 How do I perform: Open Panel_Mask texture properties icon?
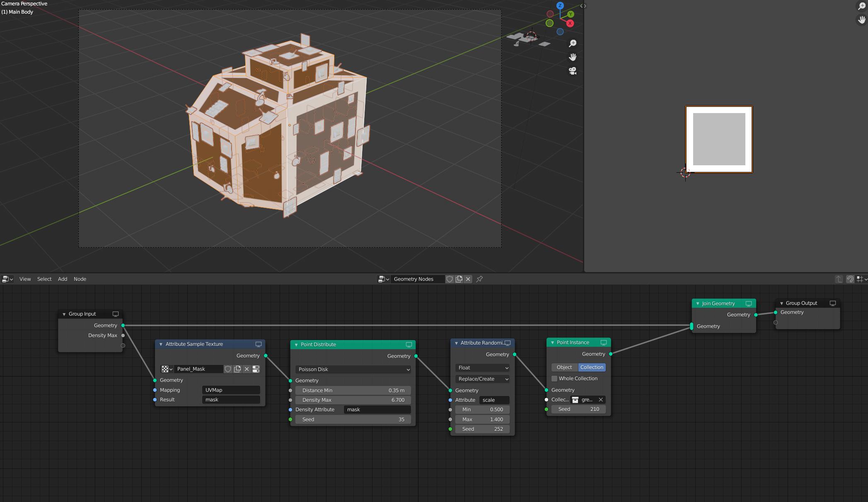click(256, 369)
